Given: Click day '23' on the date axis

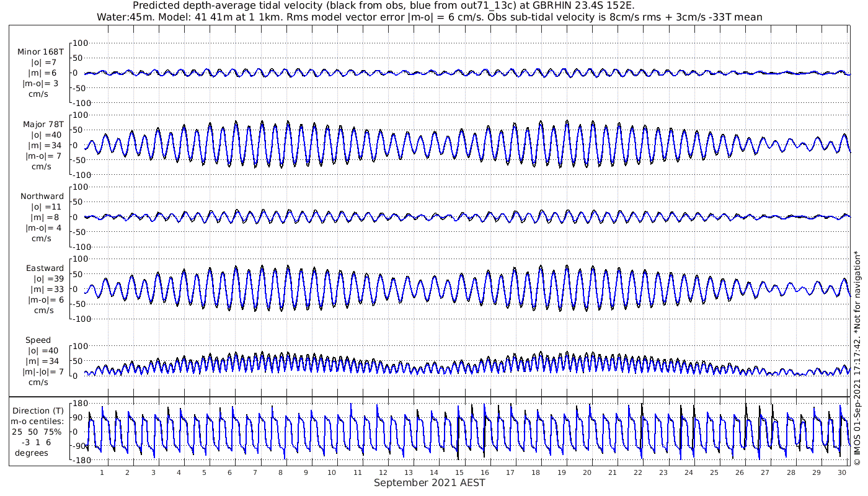Looking at the screenshot, I should click(x=663, y=472).
